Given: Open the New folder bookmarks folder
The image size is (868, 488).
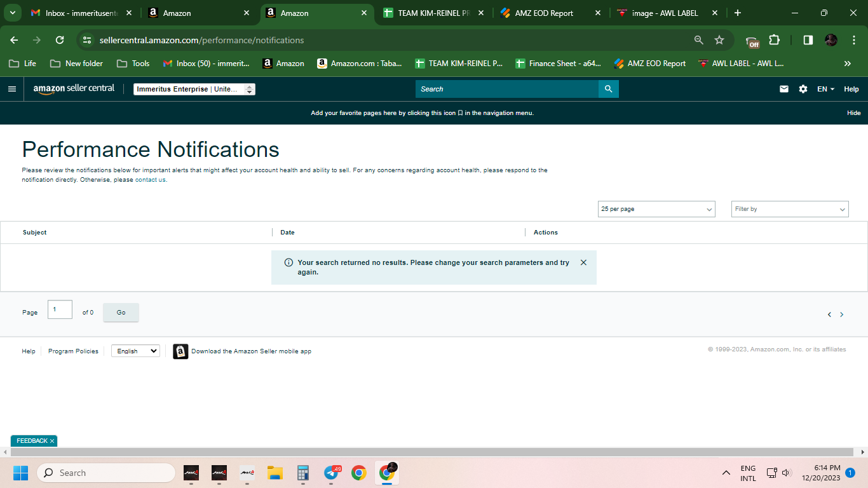Looking at the screenshot, I should coord(76,64).
